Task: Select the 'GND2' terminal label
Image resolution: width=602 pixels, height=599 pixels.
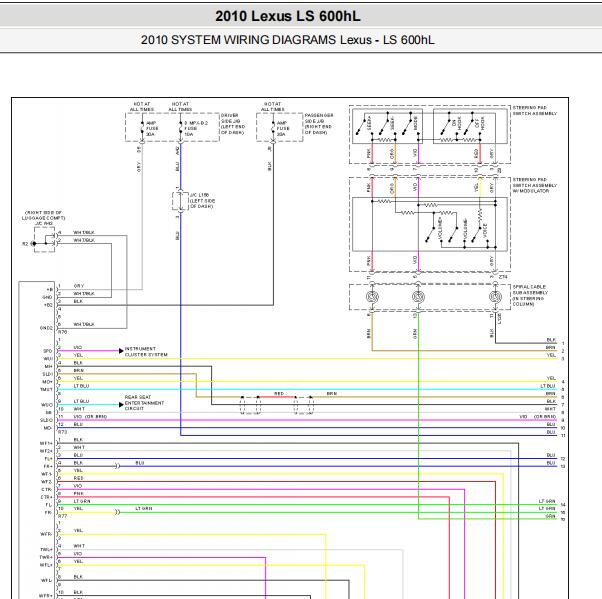Action: [46, 328]
